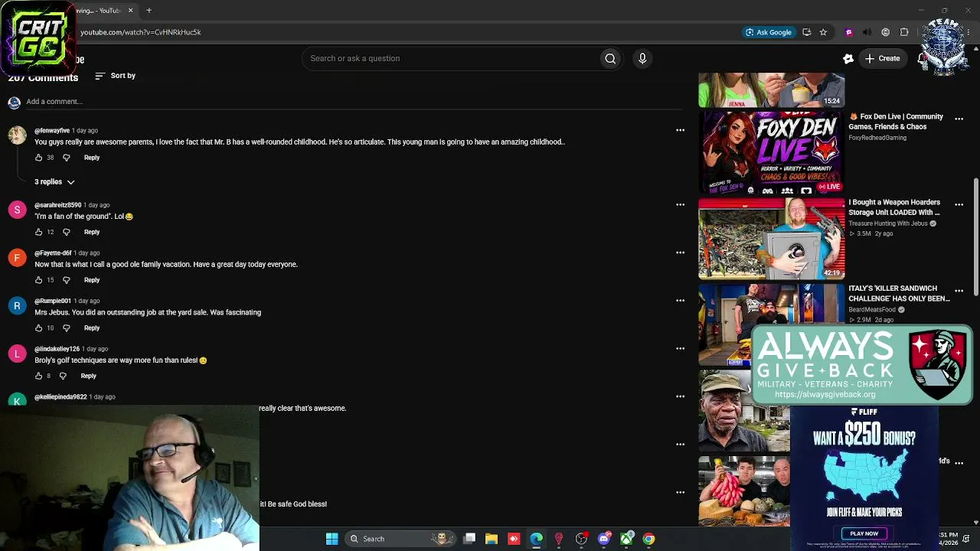The width and height of the screenshot is (980, 551).
Task: Open options menu for Weapon Hoarders video
Action: click(959, 205)
